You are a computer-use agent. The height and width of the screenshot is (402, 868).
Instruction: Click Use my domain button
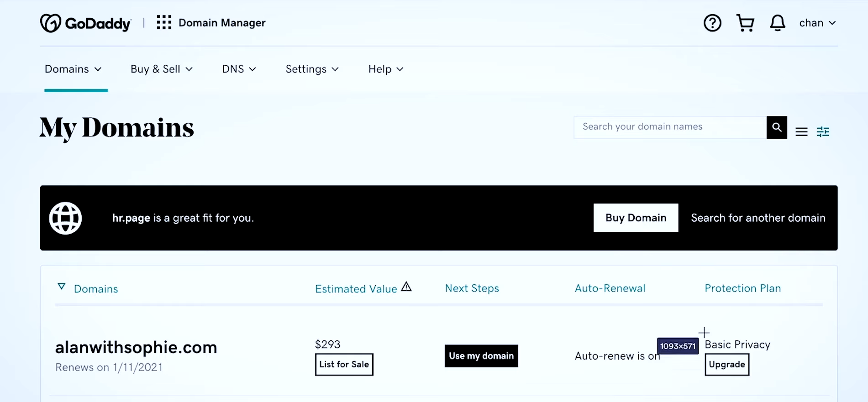coord(481,356)
